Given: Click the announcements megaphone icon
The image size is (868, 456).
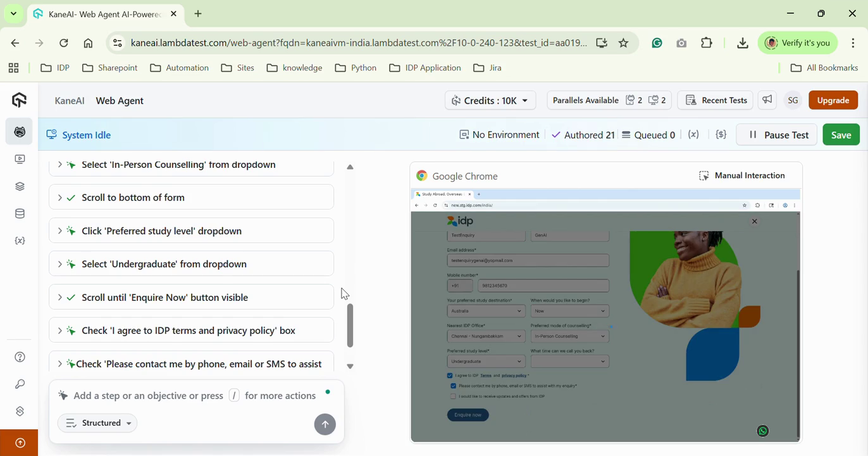Looking at the screenshot, I should 767,100.
